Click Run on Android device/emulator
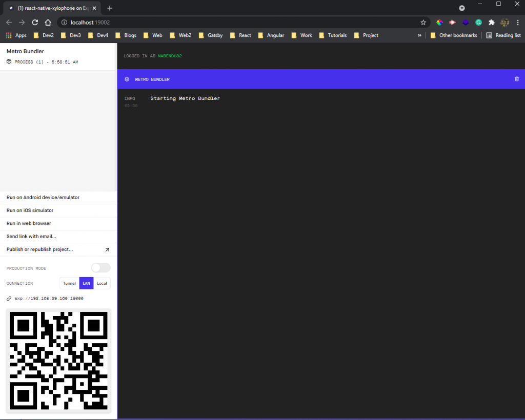525x420 pixels. (x=58, y=198)
